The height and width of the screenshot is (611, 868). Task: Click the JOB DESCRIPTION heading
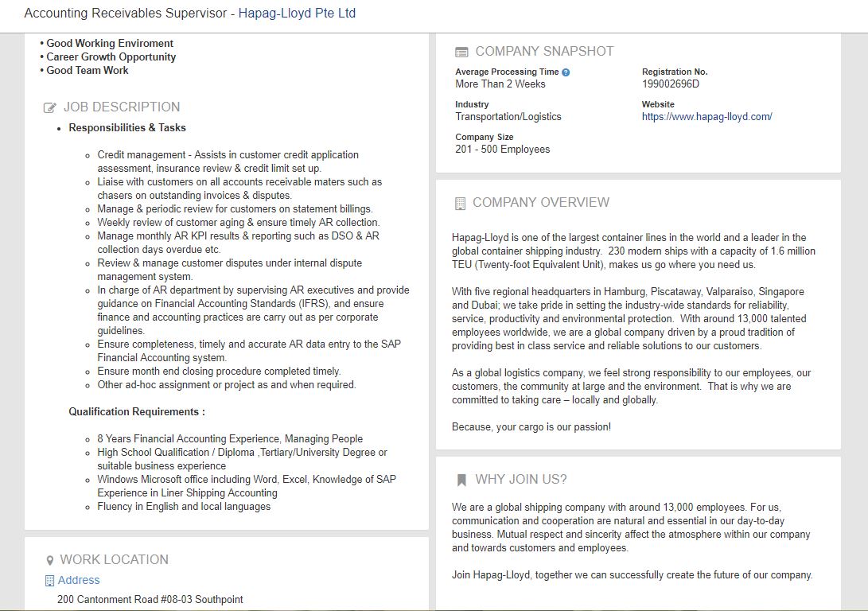122,107
